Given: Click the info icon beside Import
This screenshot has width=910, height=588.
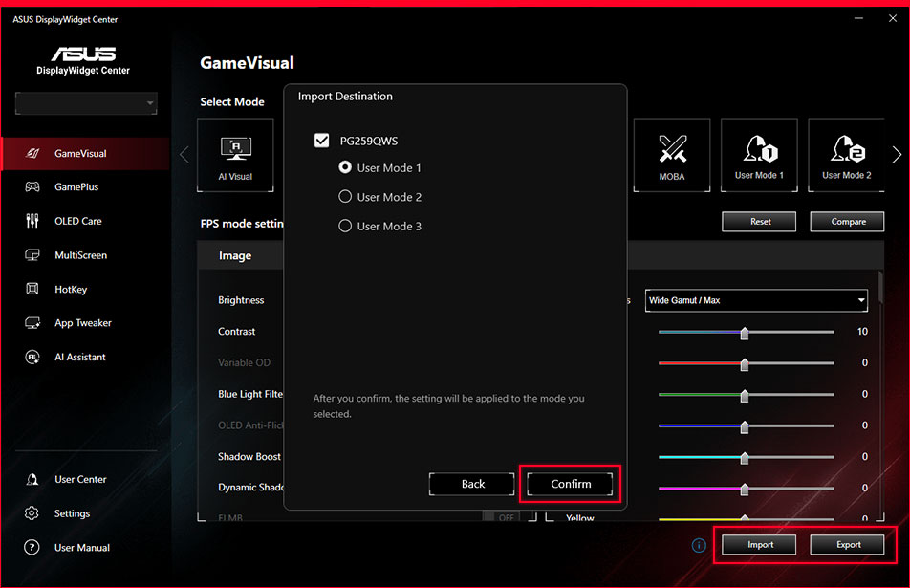Looking at the screenshot, I should click(699, 545).
